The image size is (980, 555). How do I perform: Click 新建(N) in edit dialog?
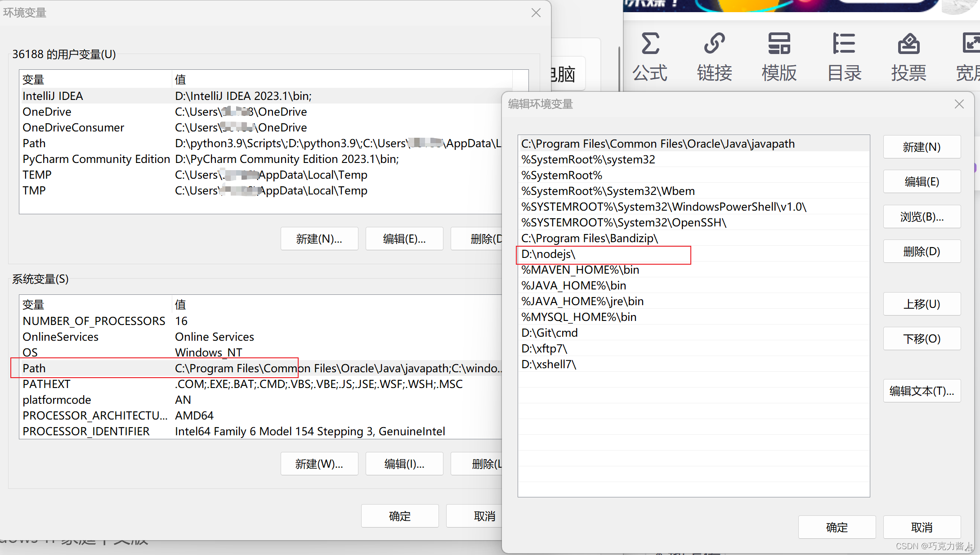click(922, 147)
